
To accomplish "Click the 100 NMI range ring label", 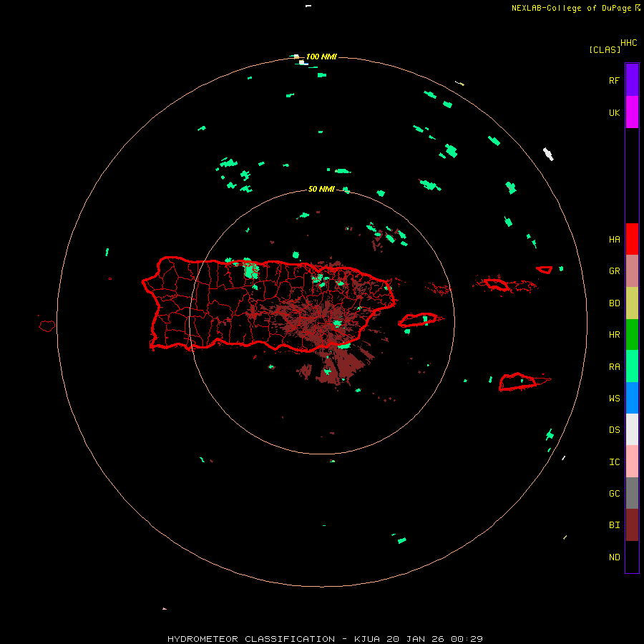I will pyautogui.click(x=321, y=57).
